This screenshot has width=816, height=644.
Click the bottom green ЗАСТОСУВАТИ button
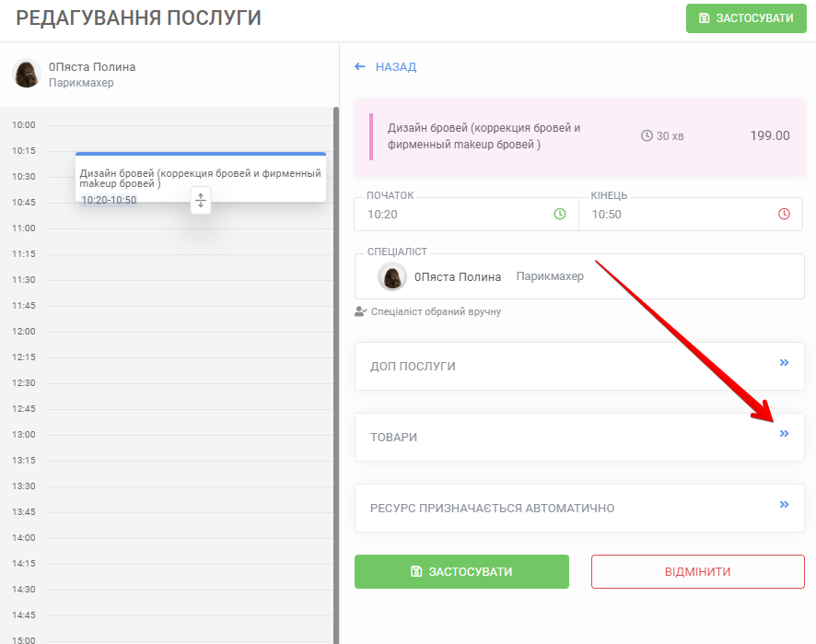click(461, 571)
